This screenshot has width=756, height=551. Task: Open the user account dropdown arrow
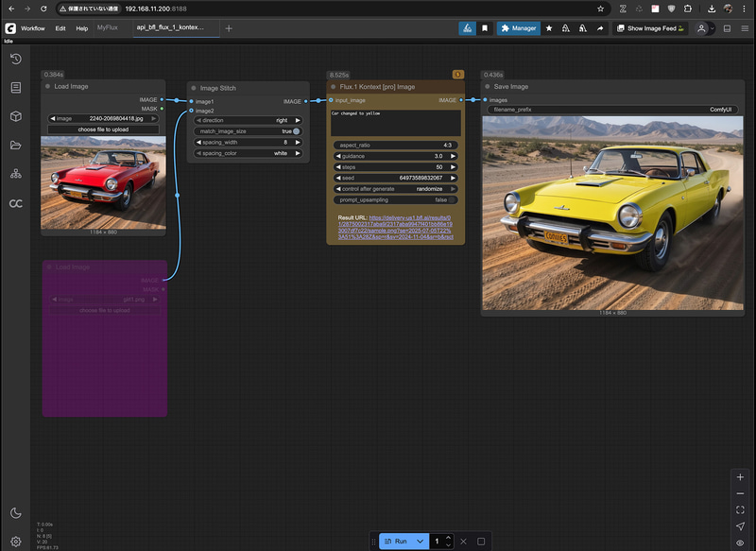711,28
